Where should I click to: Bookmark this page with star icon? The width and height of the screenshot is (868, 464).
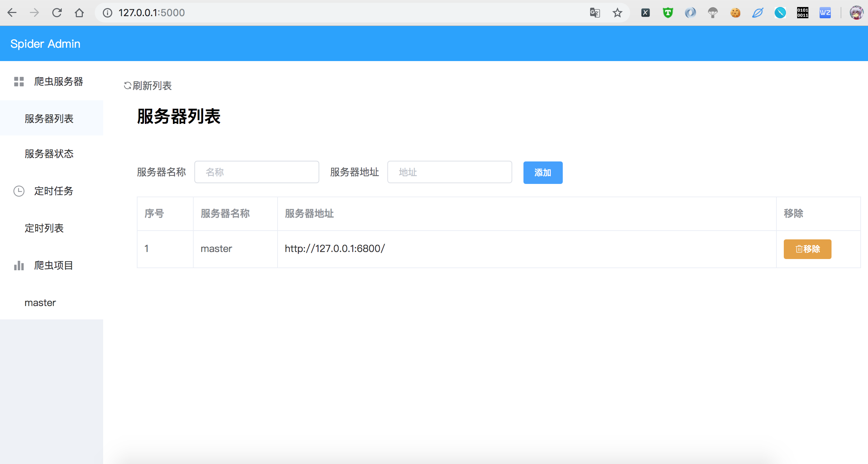click(x=617, y=13)
